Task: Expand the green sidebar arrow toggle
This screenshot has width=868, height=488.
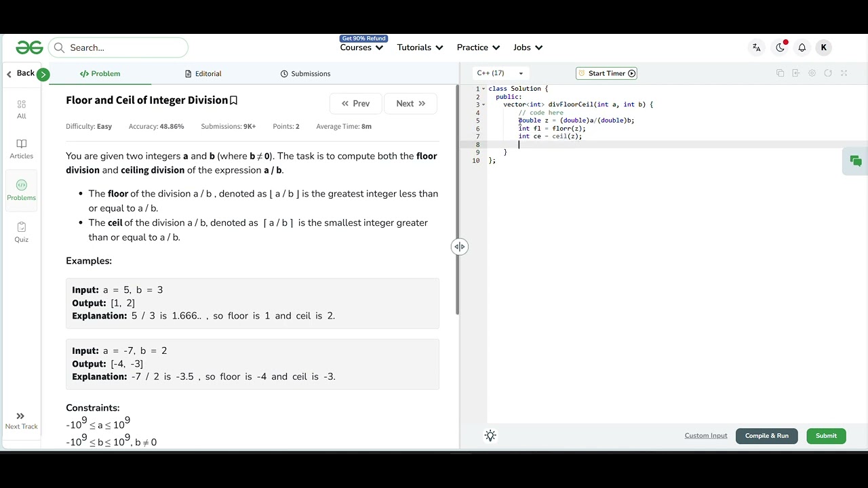Action: (x=43, y=75)
